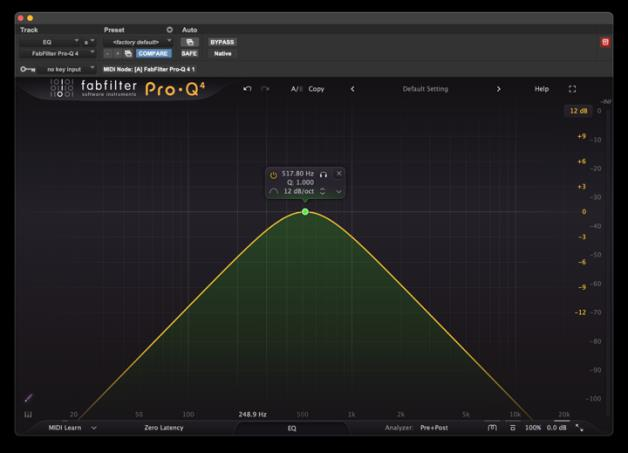Image resolution: width=628 pixels, height=453 pixels.
Task: Open the EQ mode tab at bottom
Action: [x=292, y=429]
